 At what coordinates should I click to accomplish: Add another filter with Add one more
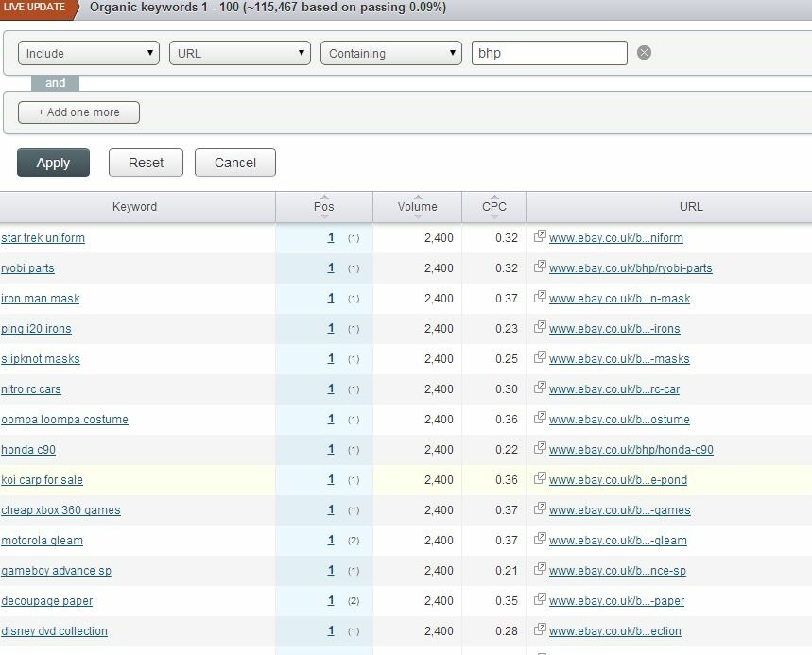[x=78, y=112]
